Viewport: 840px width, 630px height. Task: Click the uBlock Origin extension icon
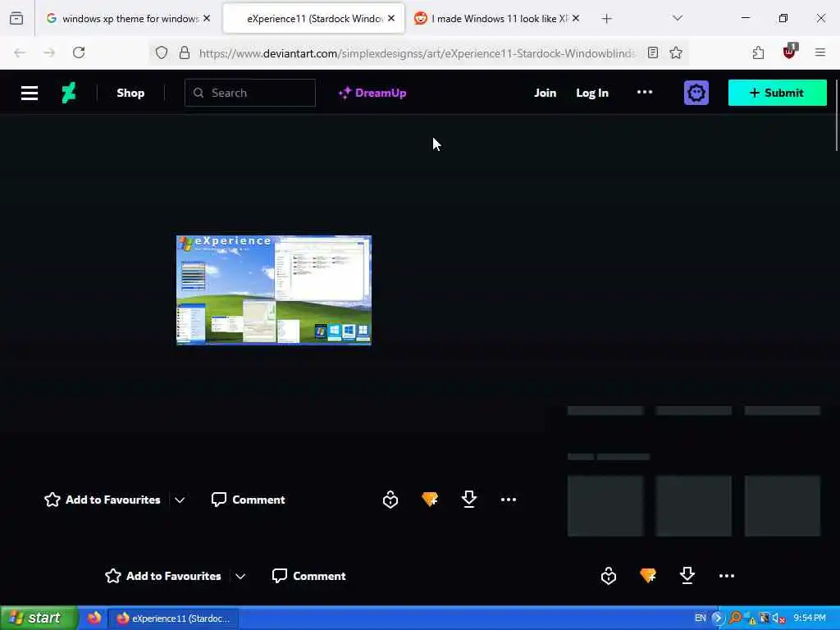(789, 52)
